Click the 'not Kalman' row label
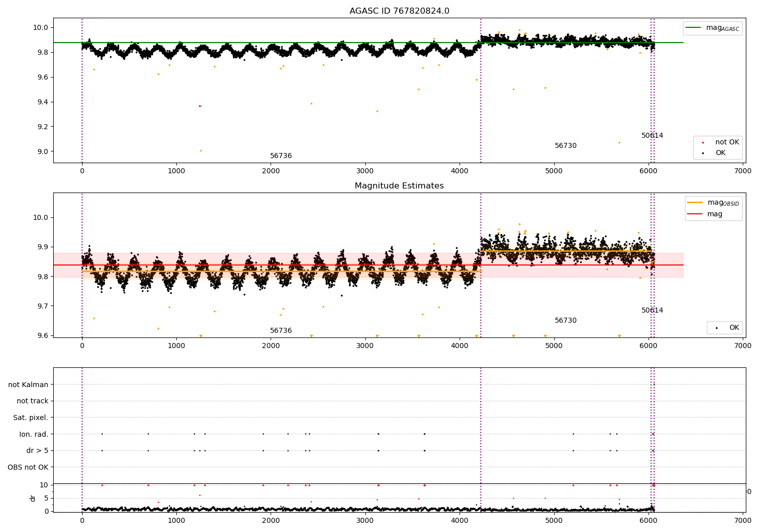The height and width of the screenshot is (532, 760). click(28, 385)
